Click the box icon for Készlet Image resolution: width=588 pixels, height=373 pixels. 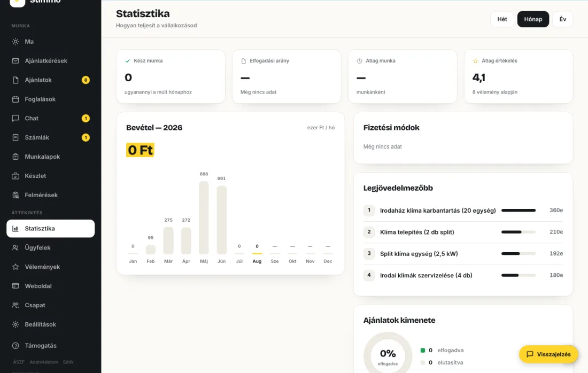pos(16,176)
